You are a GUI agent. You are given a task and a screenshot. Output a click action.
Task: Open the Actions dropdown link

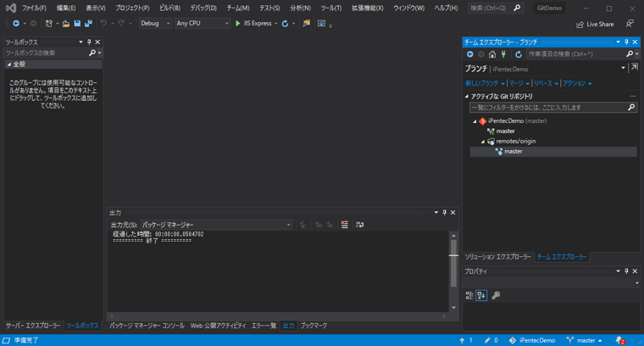(x=577, y=83)
